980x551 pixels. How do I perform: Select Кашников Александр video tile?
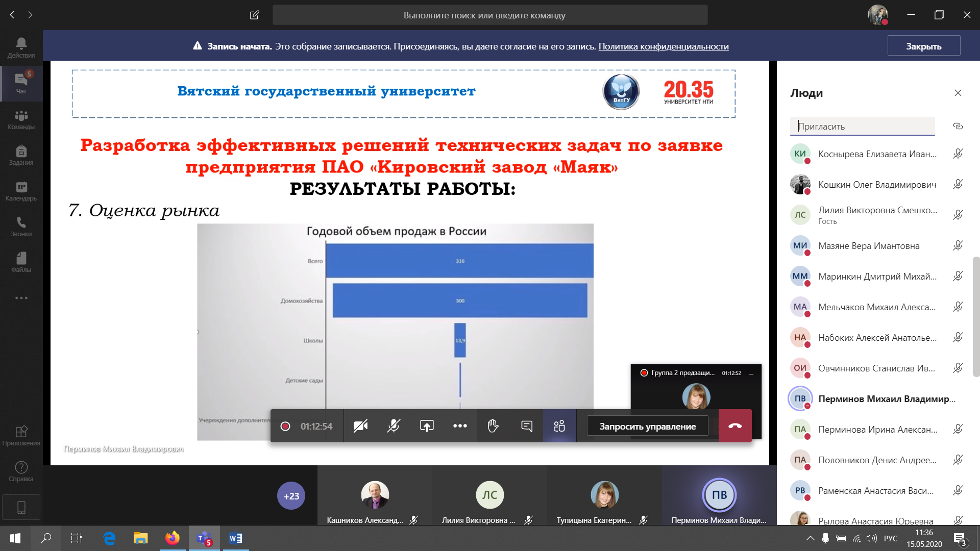(x=375, y=495)
